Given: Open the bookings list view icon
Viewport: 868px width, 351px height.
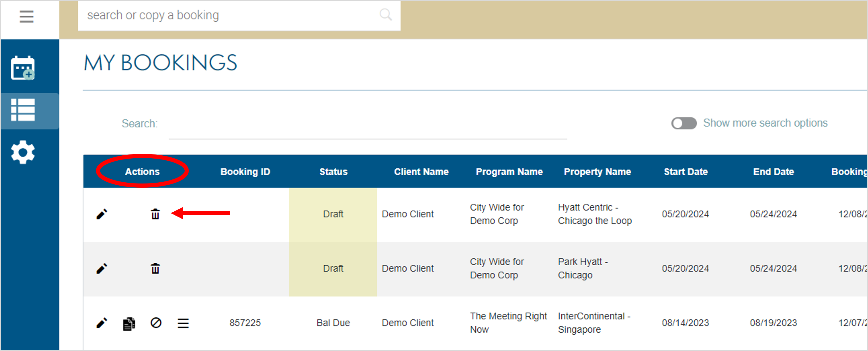Looking at the screenshot, I should 23,110.
